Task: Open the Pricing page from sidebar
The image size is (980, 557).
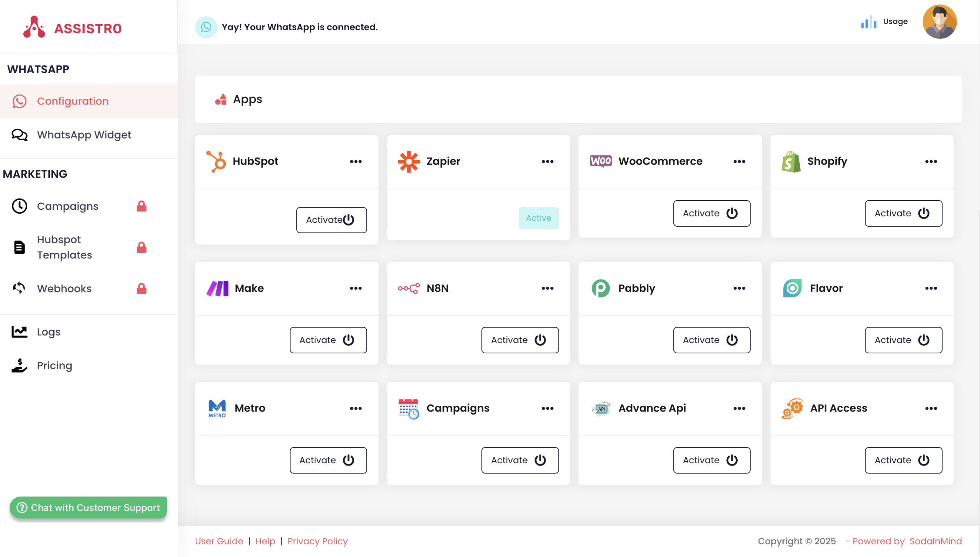Action: coord(54,365)
